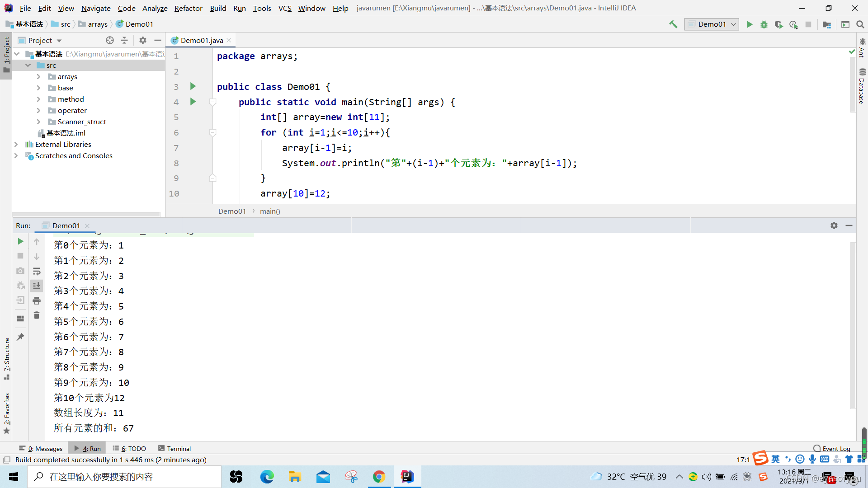Image resolution: width=868 pixels, height=488 pixels.
Task: Open the Refactor menu
Action: 188,8
